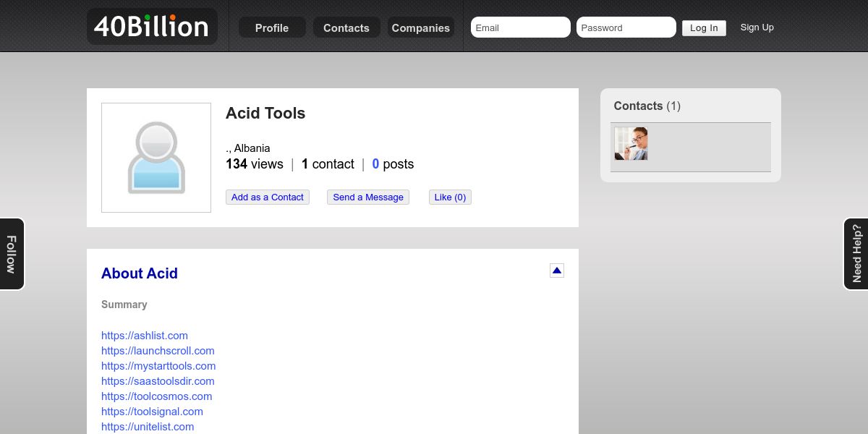Click Add as a Contact
The height and width of the screenshot is (434, 868).
pyautogui.click(x=268, y=197)
